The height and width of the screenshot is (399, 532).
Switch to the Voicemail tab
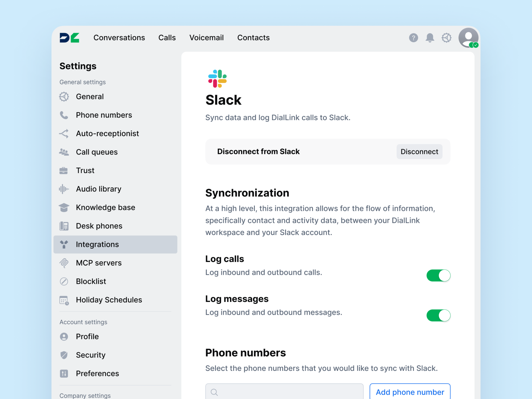point(206,38)
